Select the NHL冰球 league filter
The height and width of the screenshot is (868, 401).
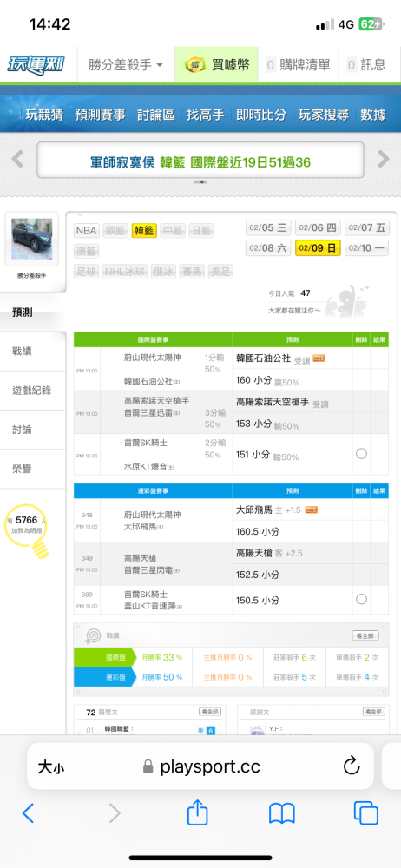(125, 272)
